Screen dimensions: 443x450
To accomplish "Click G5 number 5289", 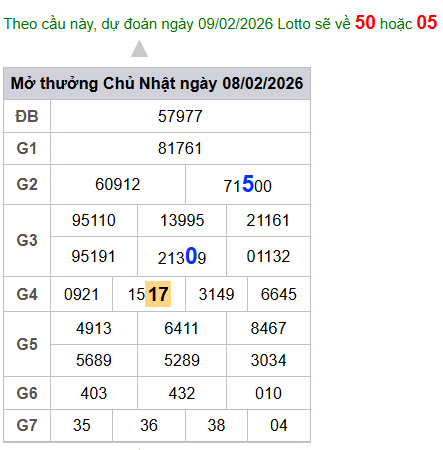I will click(x=182, y=360).
